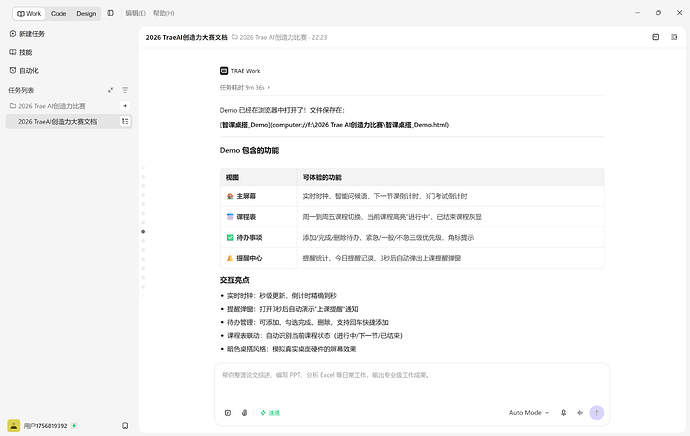
Task: Toggle the sidebar panel icon beside Design
Action: point(110,13)
